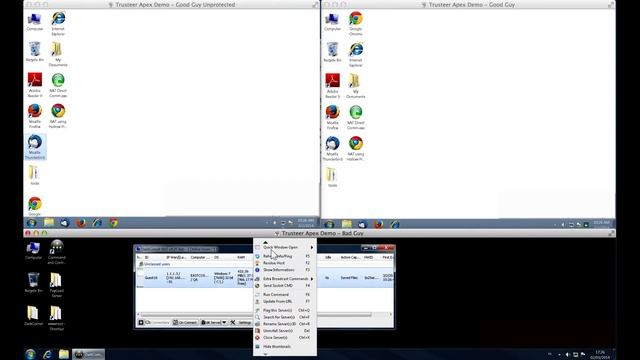
Task: Click DarkComet taskbar button in Bad Guy window
Action: [x=88, y=354]
